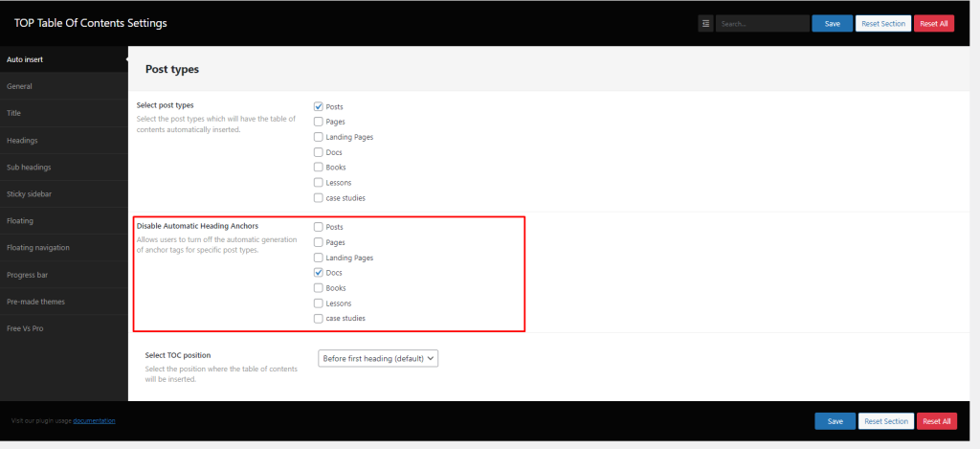Uncheck Docs under Disable Automatic Heading Anchors

[x=318, y=273]
